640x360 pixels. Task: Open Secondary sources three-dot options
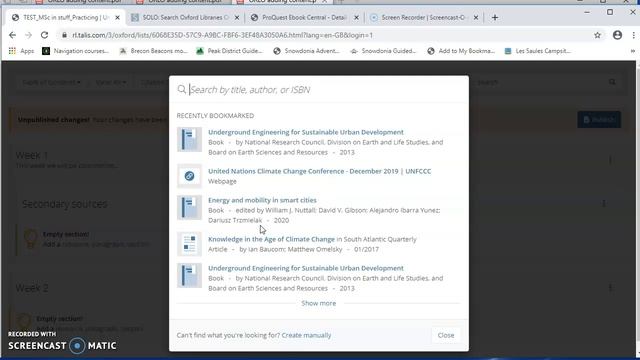coord(604,203)
